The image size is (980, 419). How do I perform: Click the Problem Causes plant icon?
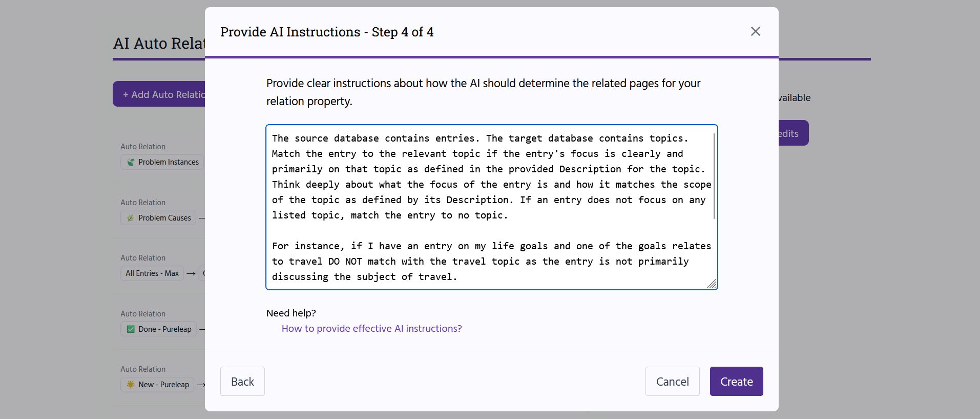point(131,218)
